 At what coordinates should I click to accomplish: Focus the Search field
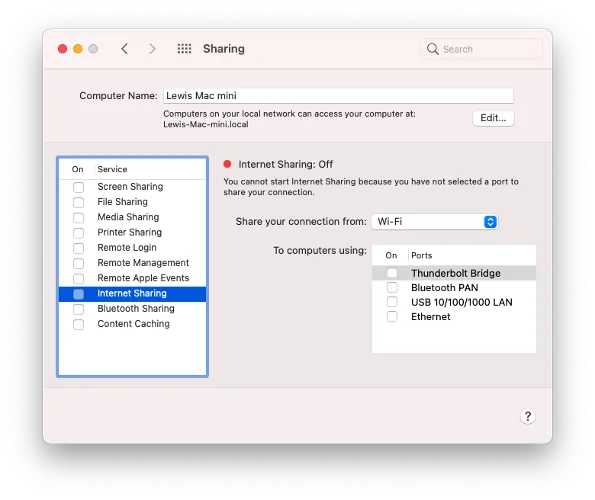click(481, 49)
